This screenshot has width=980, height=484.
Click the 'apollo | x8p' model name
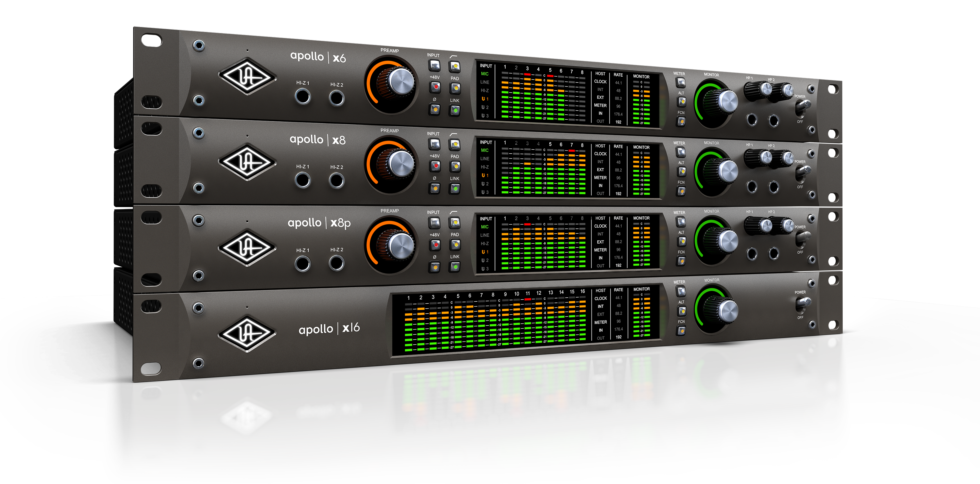pyautogui.click(x=319, y=223)
